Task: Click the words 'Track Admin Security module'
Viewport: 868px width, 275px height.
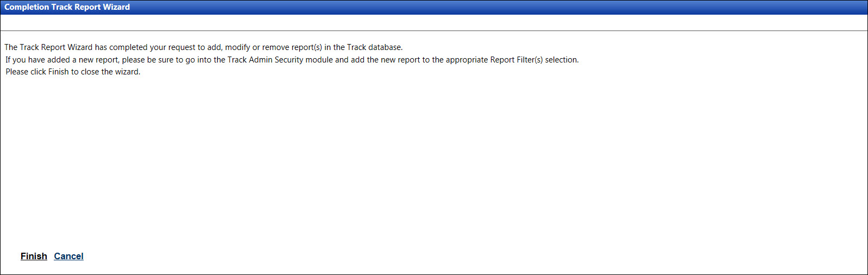Action: tap(280, 60)
